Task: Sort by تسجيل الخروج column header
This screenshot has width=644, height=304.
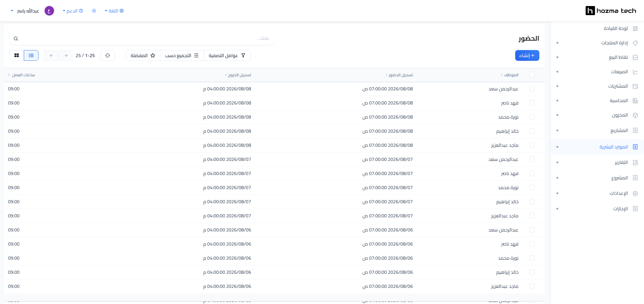Action: pos(238,75)
